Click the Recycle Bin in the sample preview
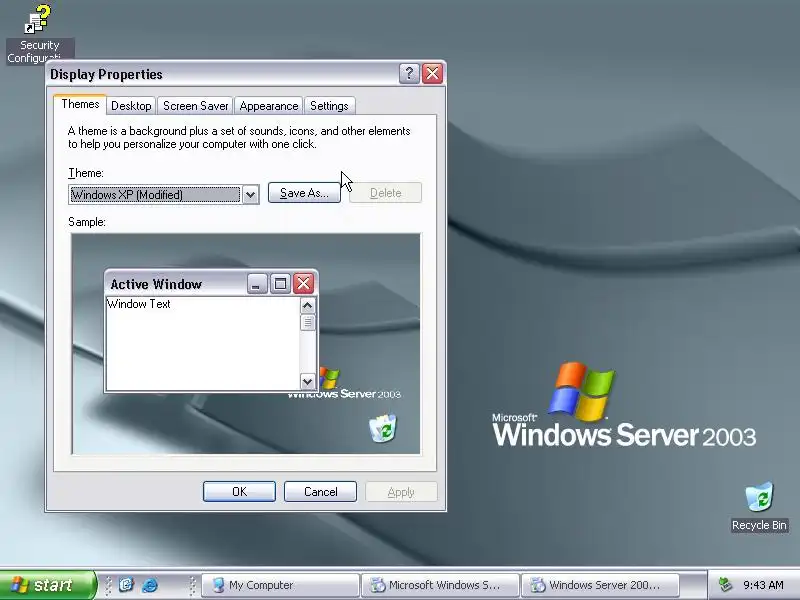Screen dimensions: 800x600 click(383, 428)
